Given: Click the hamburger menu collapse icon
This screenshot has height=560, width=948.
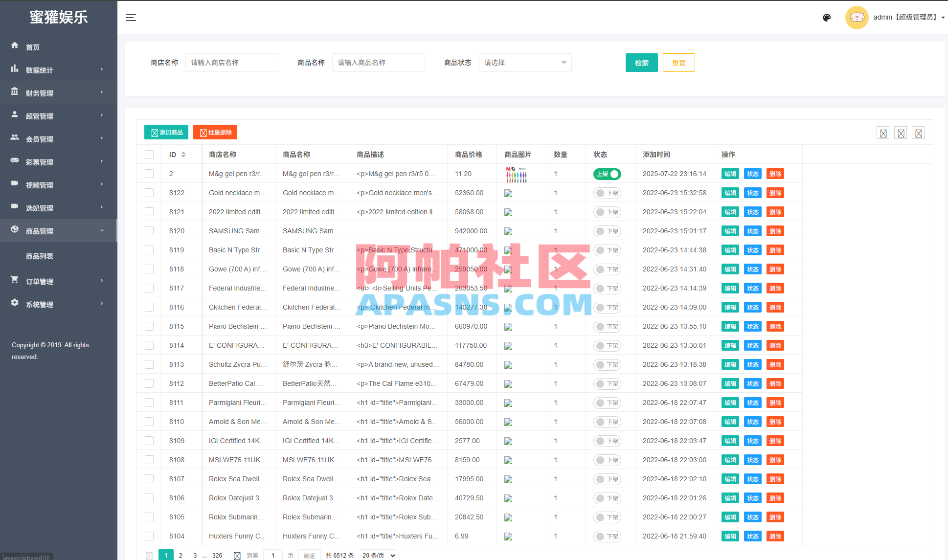Looking at the screenshot, I should 131,18.
